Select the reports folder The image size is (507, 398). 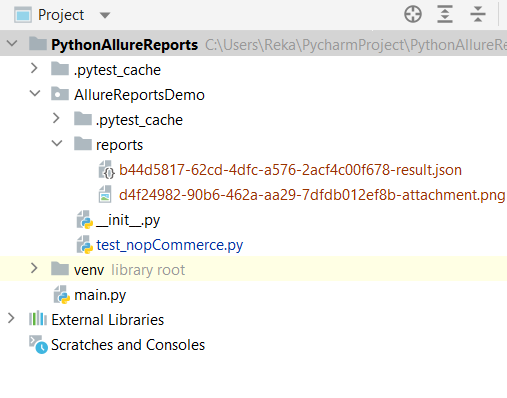point(119,145)
